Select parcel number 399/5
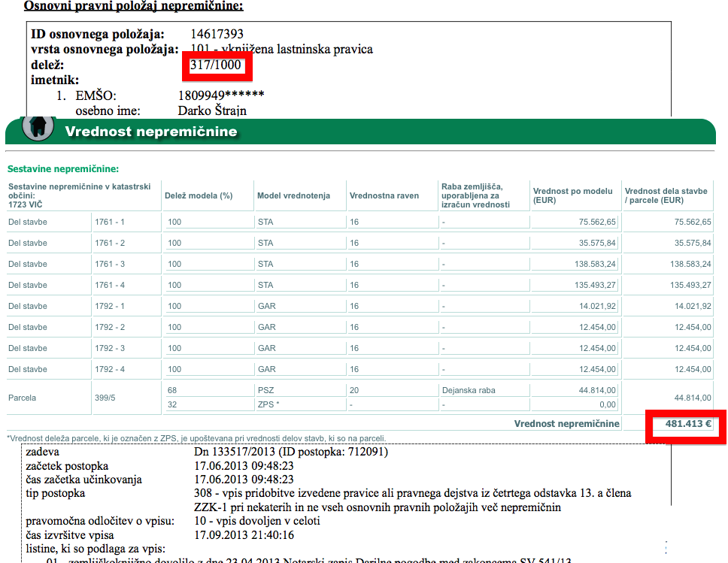This screenshot has height=563, width=728. [105, 398]
